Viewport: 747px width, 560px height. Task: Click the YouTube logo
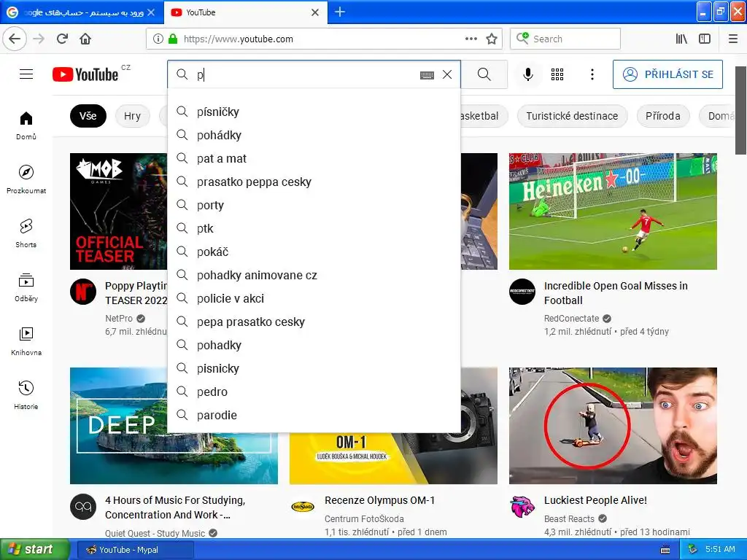tap(86, 74)
